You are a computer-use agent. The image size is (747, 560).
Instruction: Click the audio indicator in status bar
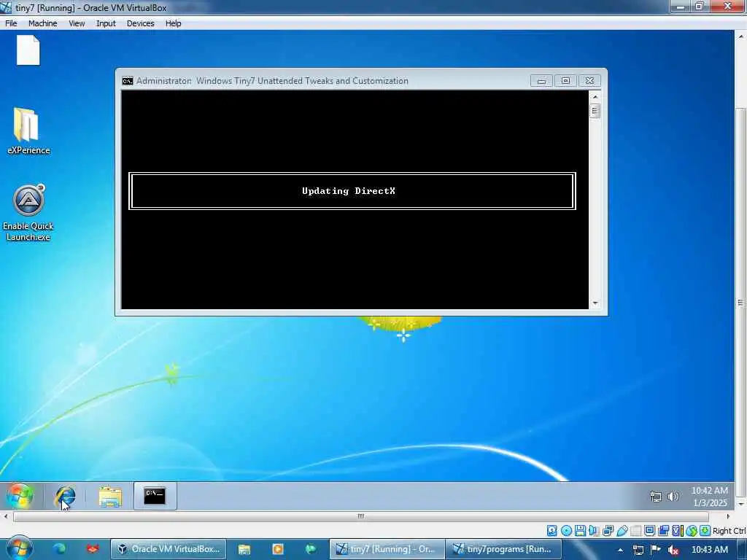pyautogui.click(x=594, y=531)
